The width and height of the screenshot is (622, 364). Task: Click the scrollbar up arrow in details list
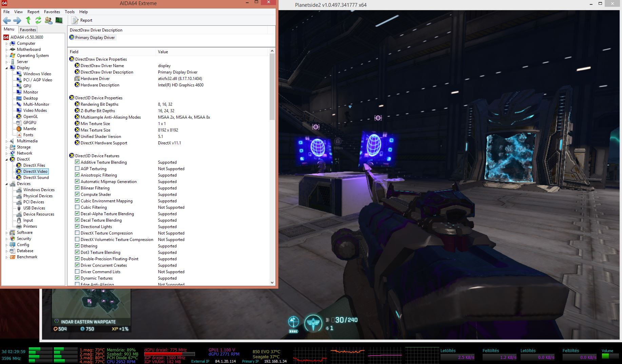(272, 51)
